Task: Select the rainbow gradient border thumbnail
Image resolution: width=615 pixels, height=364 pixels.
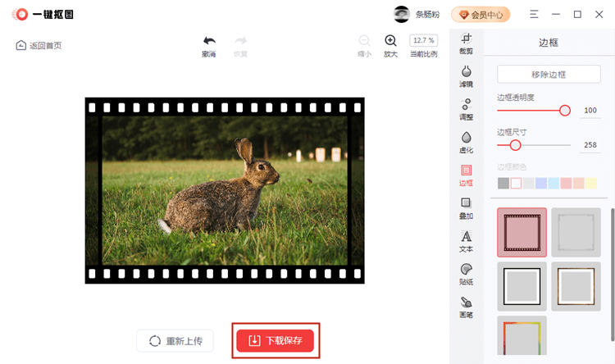Action: pyautogui.click(x=522, y=336)
